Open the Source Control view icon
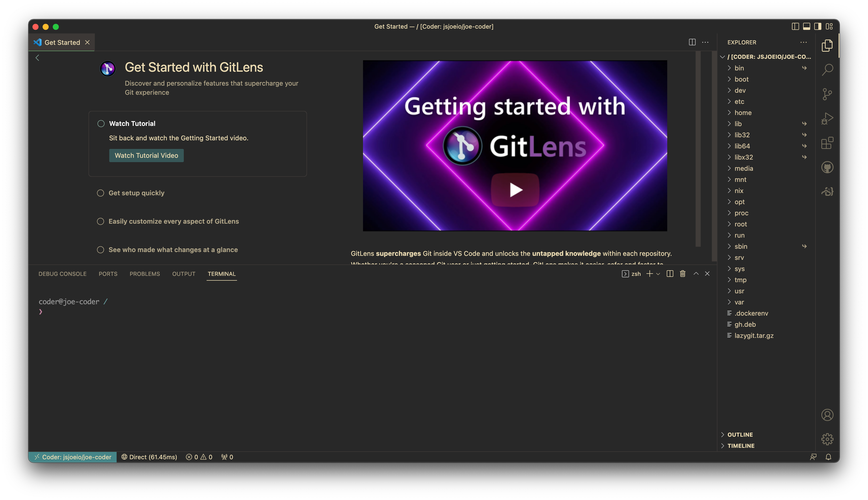Screen dimensions: 868x500 [827, 94]
